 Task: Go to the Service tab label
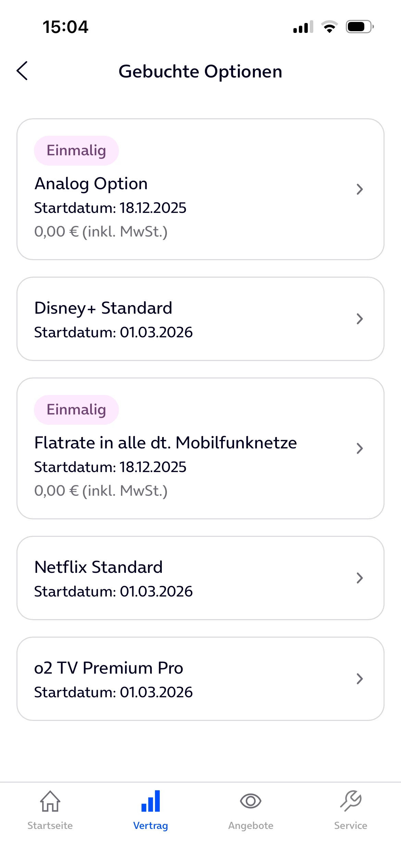(351, 825)
